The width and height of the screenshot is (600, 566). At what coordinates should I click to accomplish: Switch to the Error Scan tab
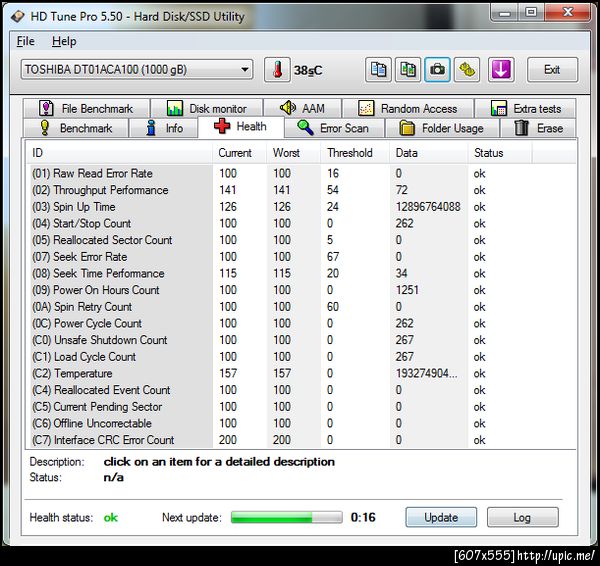334,128
